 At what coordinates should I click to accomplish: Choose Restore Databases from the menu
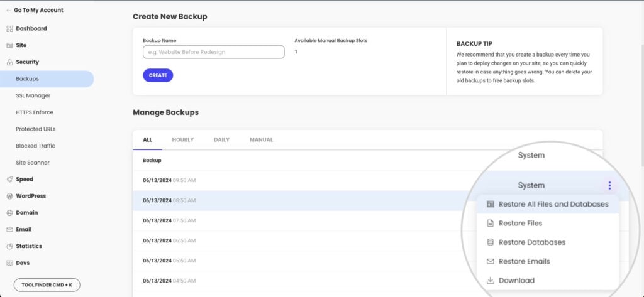coord(548,242)
